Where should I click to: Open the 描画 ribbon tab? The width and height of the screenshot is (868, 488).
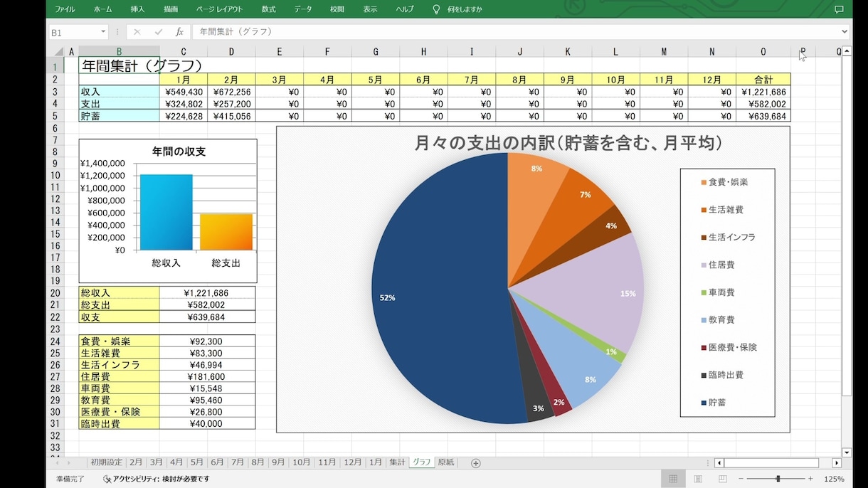(171, 9)
